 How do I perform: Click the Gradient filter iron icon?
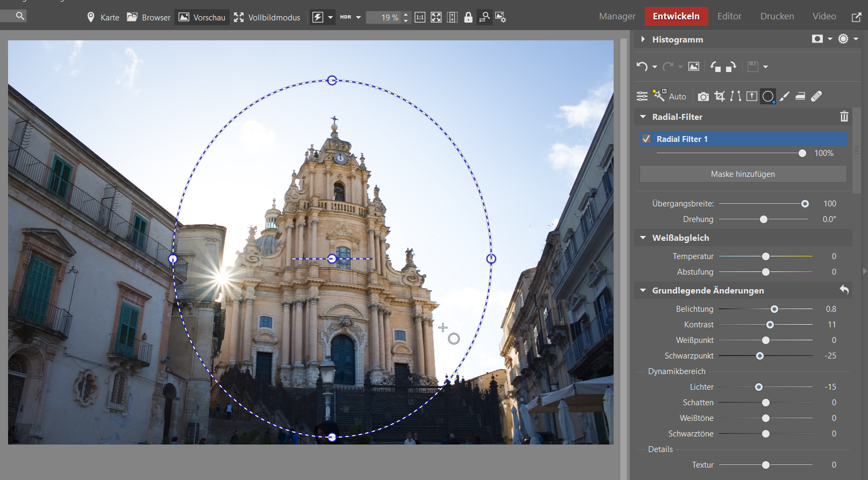(x=800, y=96)
